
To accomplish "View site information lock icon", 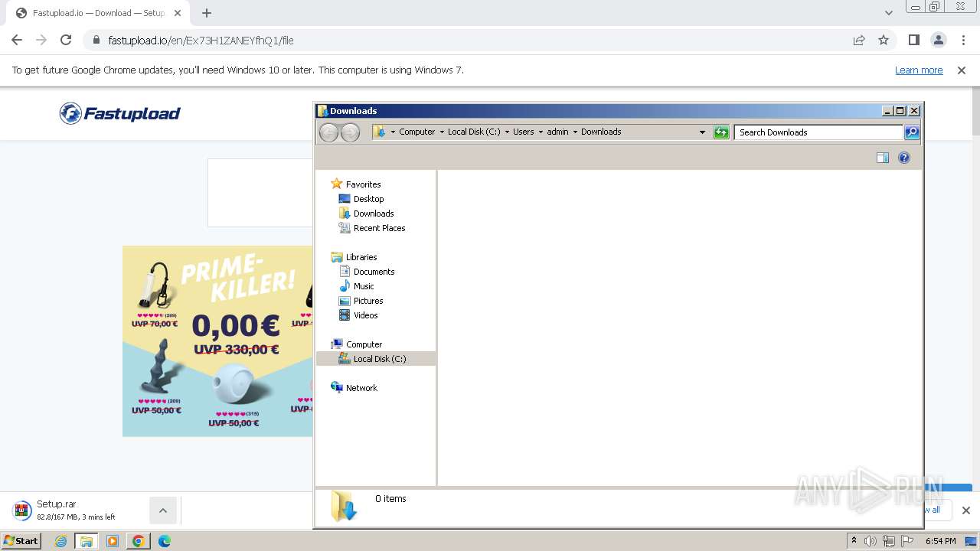I will point(96,40).
